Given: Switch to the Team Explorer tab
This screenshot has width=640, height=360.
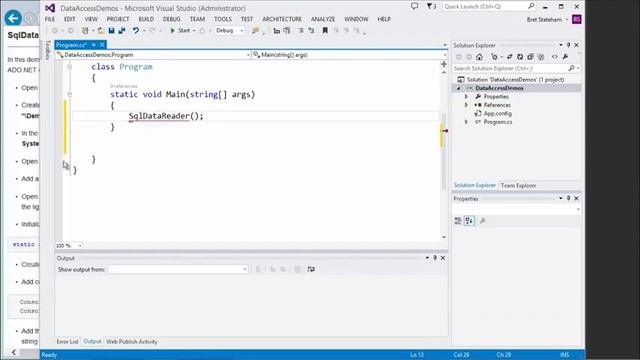Looking at the screenshot, I should click(x=518, y=186).
